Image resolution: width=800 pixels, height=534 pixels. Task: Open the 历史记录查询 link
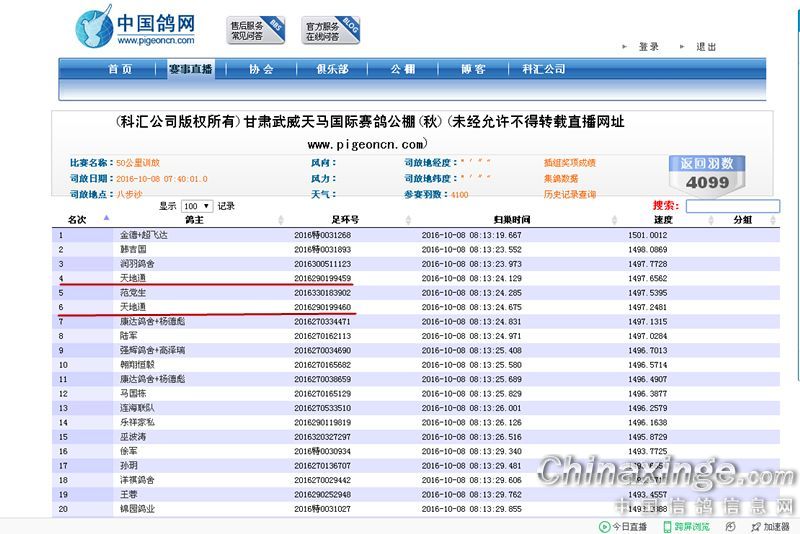[x=569, y=194]
